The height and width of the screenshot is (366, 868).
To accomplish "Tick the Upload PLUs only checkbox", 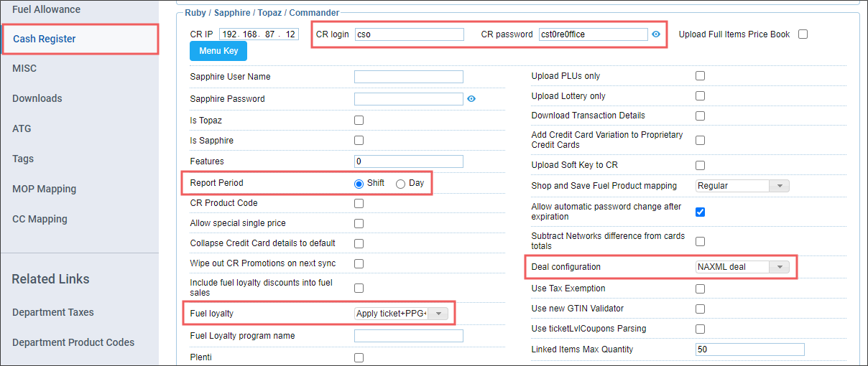I will [701, 76].
